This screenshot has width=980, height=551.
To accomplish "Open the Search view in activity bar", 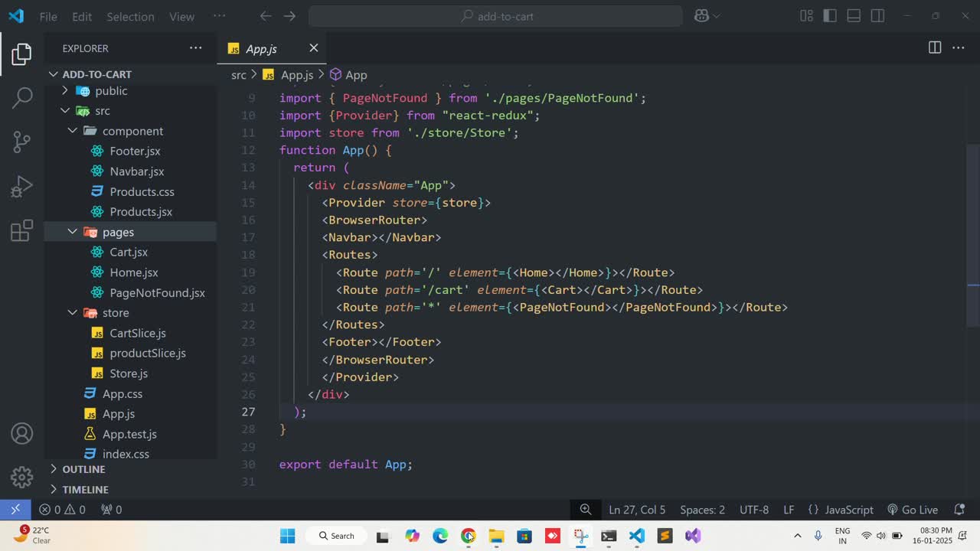I will point(22,97).
